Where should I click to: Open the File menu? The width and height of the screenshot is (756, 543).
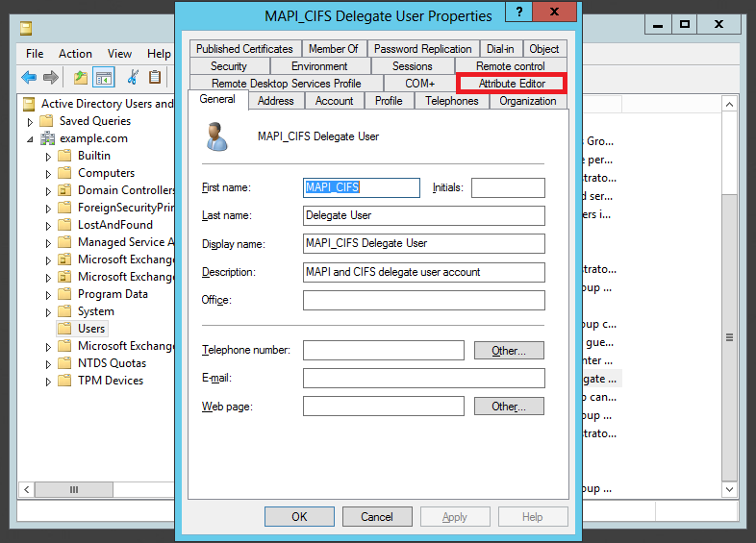coord(35,54)
